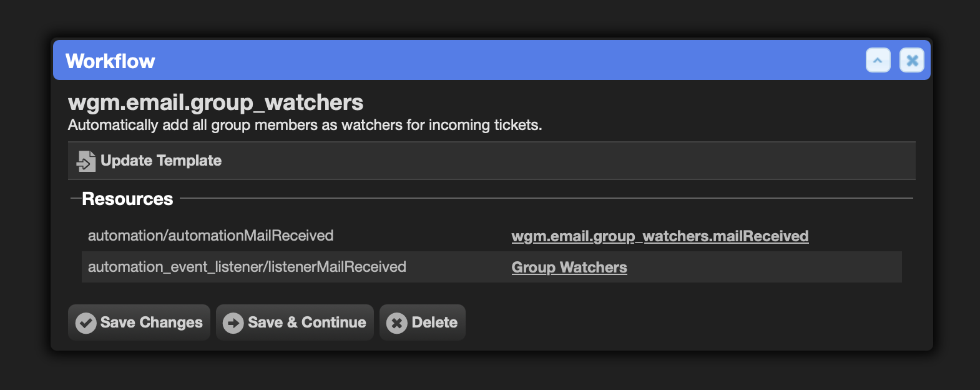Open the wgm.email.group_watchers.mailReceived link

pyautogui.click(x=660, y=236)
